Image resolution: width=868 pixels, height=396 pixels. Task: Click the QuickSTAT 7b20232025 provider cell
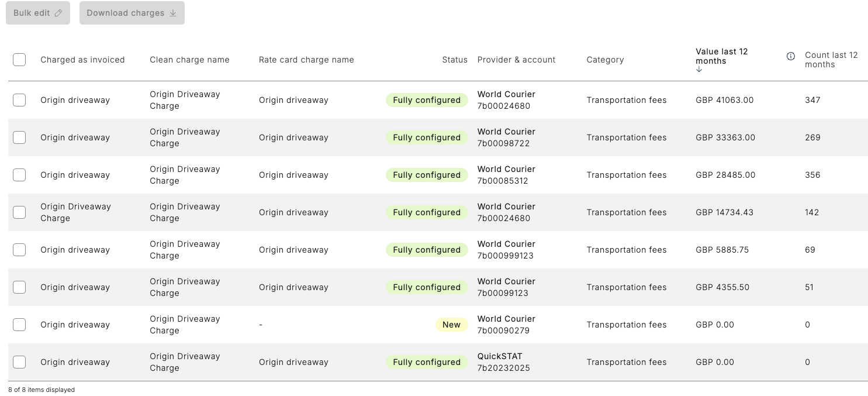pos(503,362)
